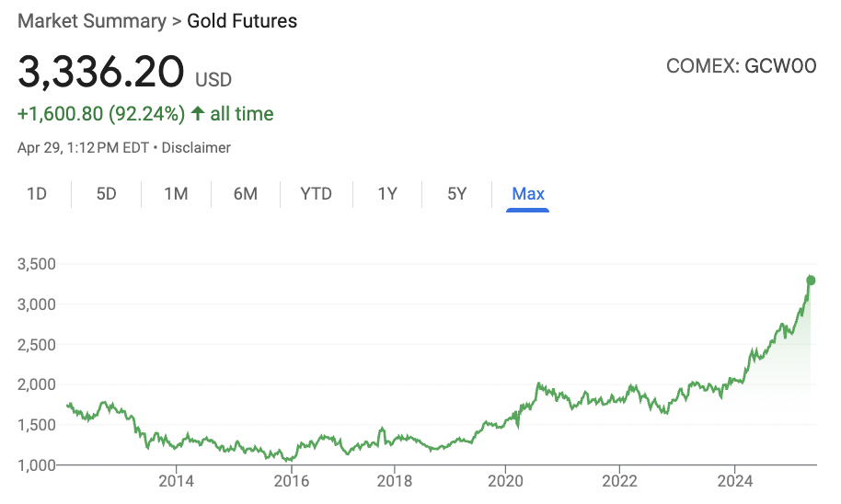
Task: View the YTD chart range
Action: click(x=316, y=193)
